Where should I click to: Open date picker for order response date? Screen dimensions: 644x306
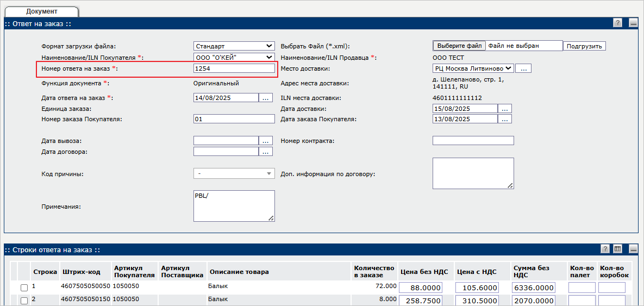click(265, 98)
